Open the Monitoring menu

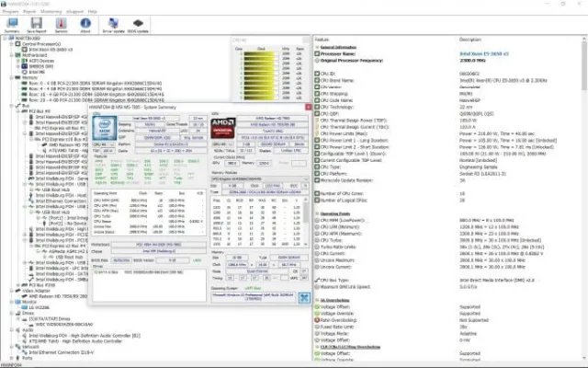(x=51, y=12)
